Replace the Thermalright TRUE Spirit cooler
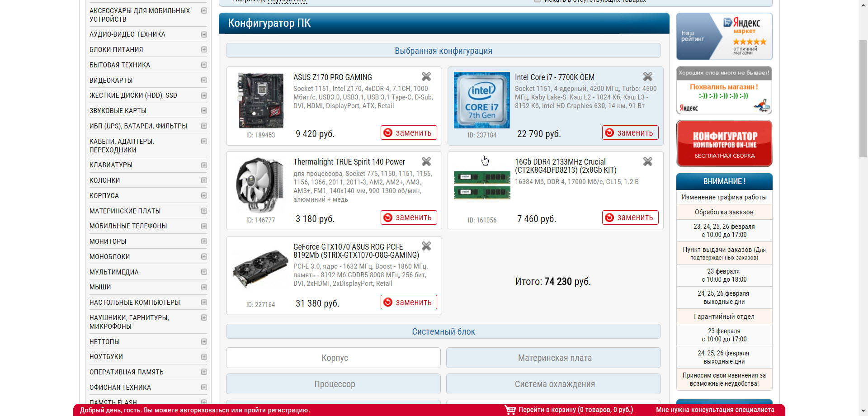 [409, 217]
